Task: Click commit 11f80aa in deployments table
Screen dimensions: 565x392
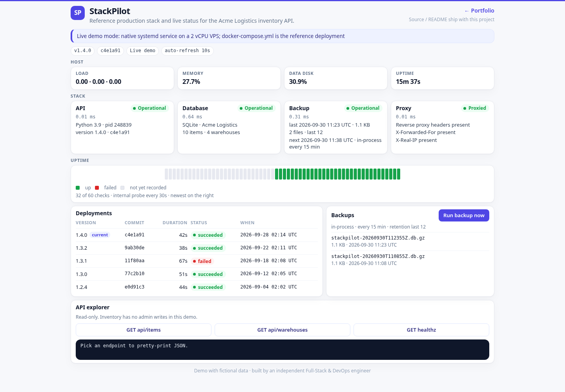Action: (135, 261)
